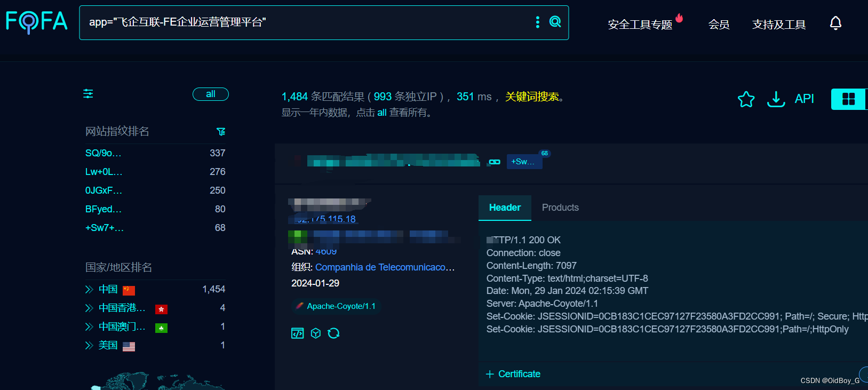Viewport: 868px width, 390px height.
Task: Expand the Certificate section
Action: click(513, 374)
